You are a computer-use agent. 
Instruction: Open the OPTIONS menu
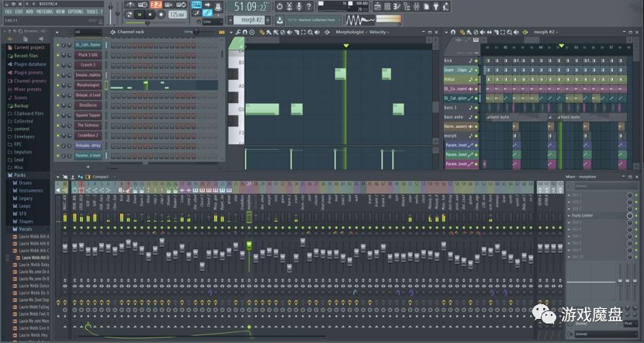tap(75, 12)
